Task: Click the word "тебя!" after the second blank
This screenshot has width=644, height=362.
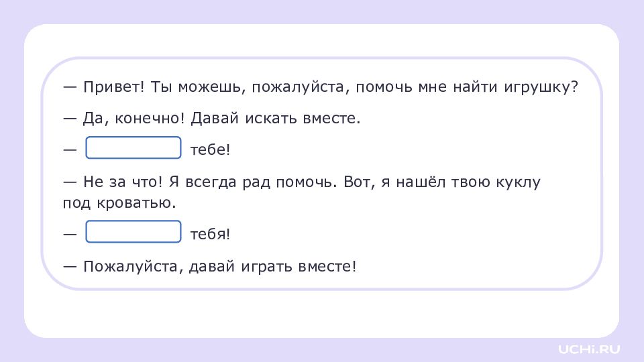Action: coord(210,235)
